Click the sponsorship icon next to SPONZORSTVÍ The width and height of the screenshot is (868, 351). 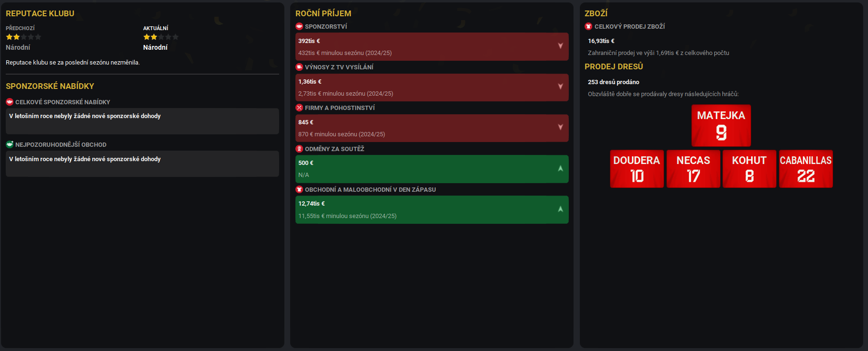pos(299,26)
